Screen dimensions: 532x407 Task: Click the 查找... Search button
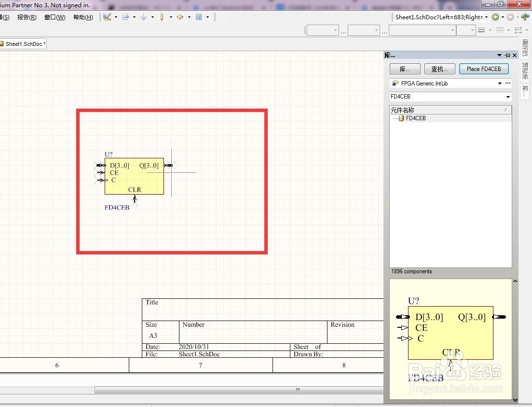[439, 69]
